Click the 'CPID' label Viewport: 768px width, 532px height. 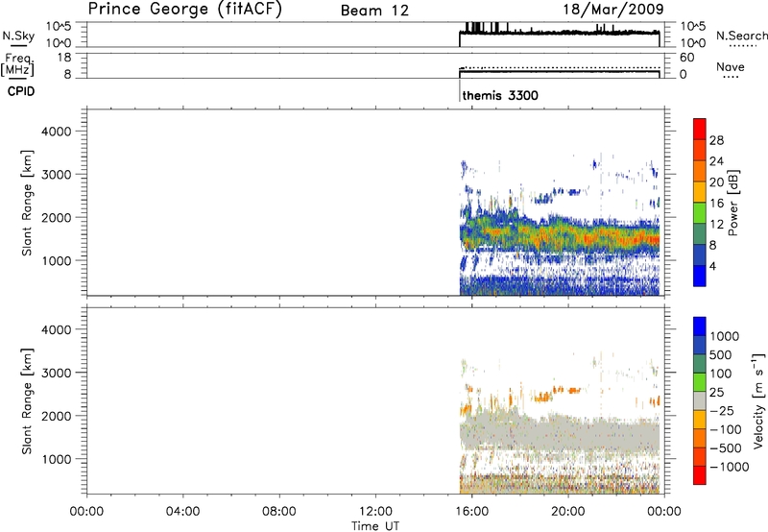click(x=20, y=91)
